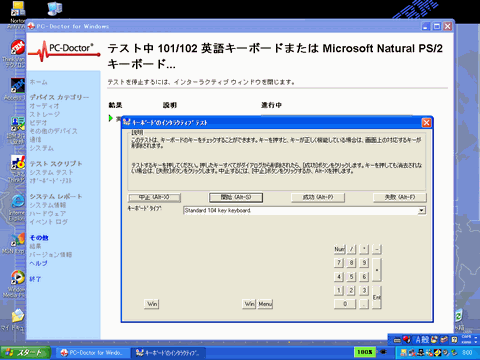The width and height of the screenshot is (480, 360).
Task: Click the Num lock key button
Action: tap(339, 249)
